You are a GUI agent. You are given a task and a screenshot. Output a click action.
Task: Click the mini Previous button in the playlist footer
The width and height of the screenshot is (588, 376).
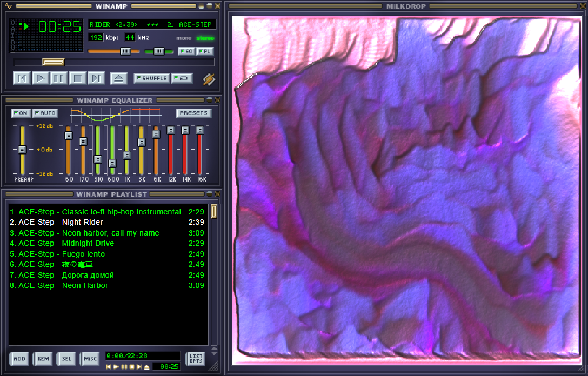[109, 367]
